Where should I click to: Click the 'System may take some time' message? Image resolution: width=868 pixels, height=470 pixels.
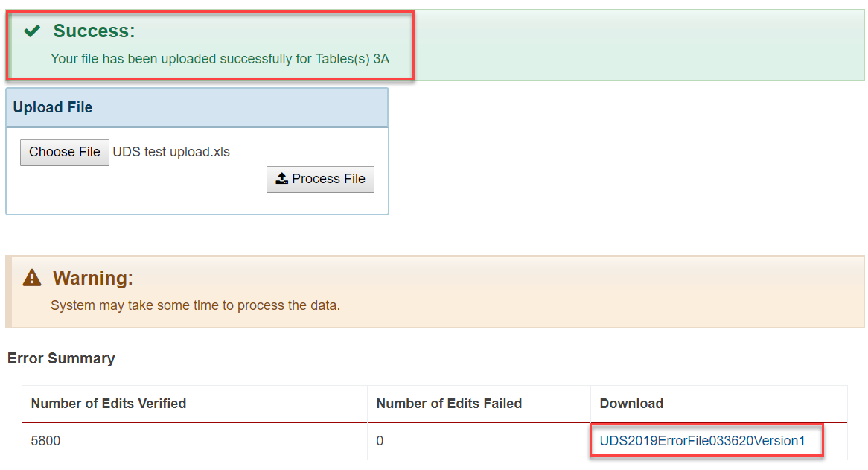click(195, 305)
